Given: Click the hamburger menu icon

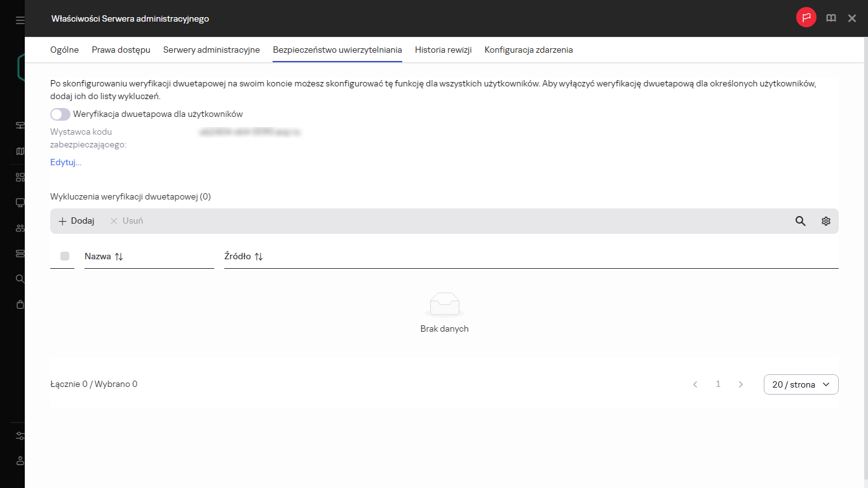Looking at the screenshot, I should (20, 20).
